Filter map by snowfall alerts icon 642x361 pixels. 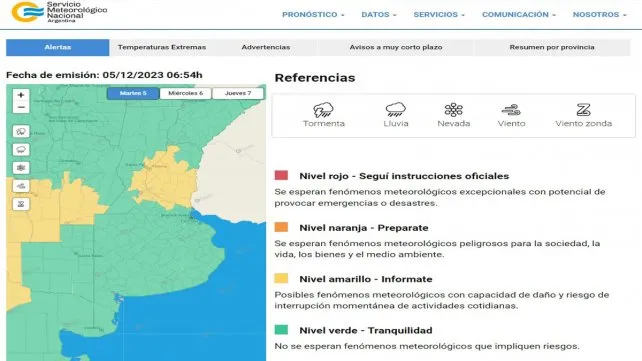click(21, 168)
